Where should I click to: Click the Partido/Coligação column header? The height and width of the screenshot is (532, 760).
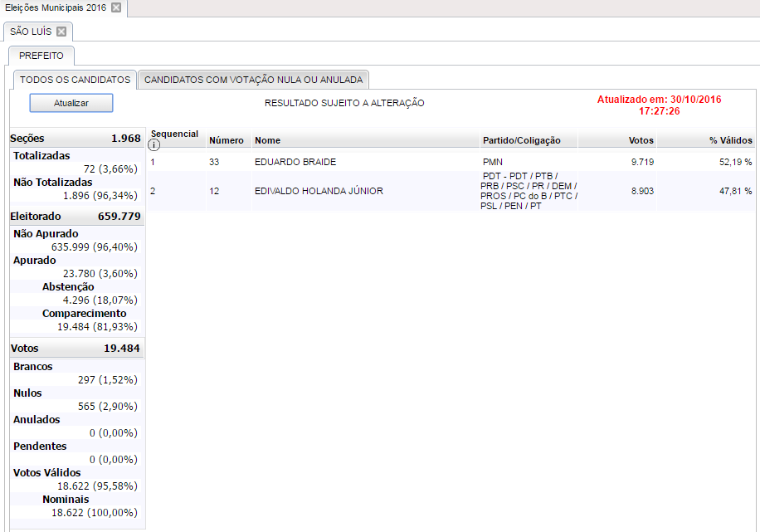point(521,140)
